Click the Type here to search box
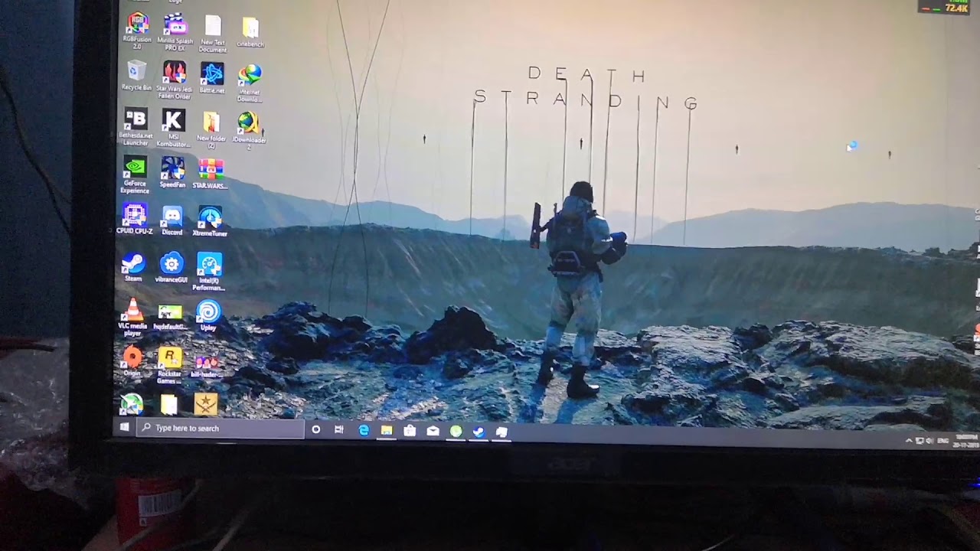This screenshot has height=551, width=980. click(220, 429)
